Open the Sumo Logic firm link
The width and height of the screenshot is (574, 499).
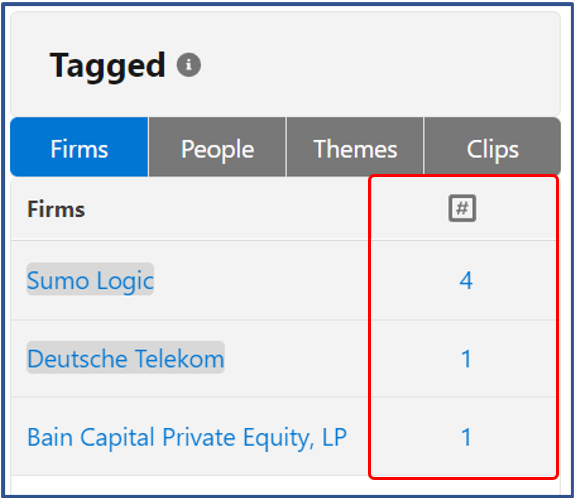pyautogui.click(x=90, y=280)
